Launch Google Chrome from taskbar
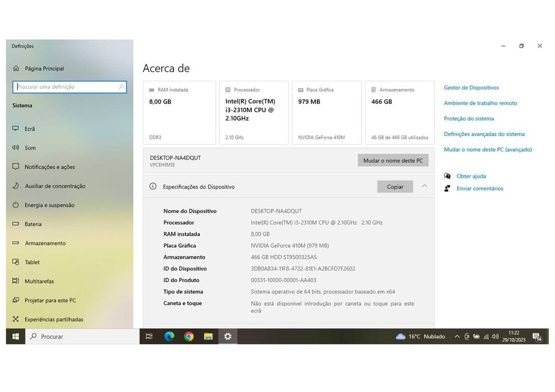The image size is (555, 392). (189, 337)
